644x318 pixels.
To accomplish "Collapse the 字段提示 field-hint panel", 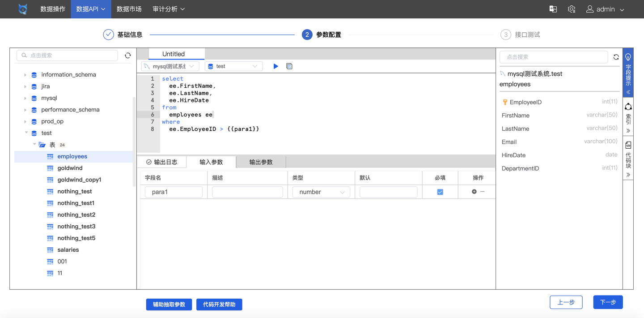I will [628, 92].
